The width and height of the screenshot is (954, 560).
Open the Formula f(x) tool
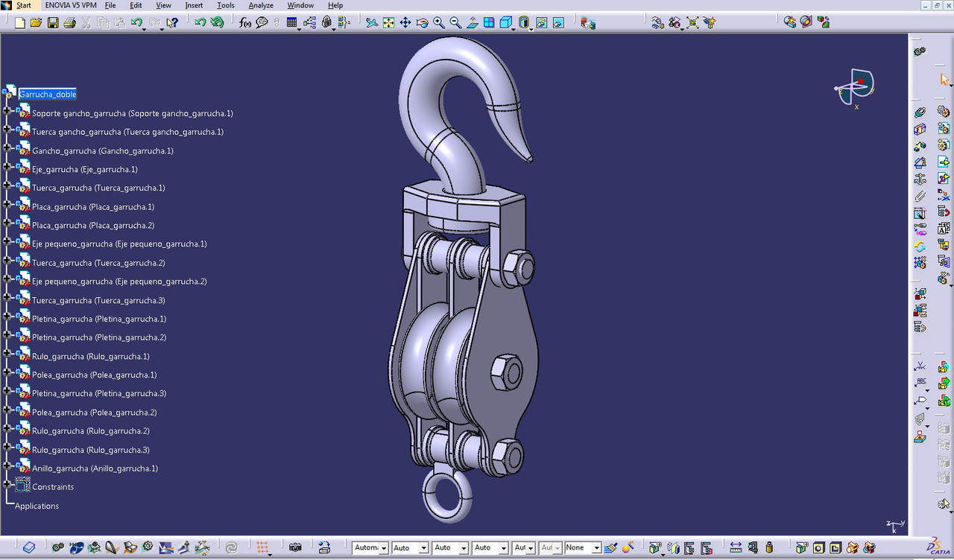pyautogui.click(x=245, y=23)
